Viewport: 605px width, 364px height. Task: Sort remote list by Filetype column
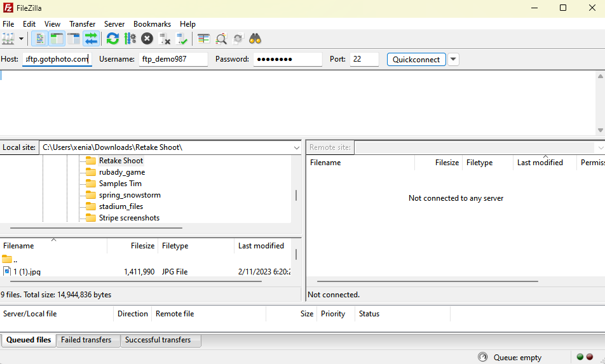tap(487, 163)
